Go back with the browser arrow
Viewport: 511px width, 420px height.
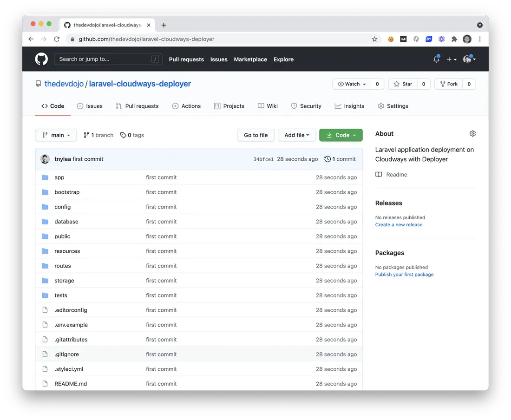31,39
